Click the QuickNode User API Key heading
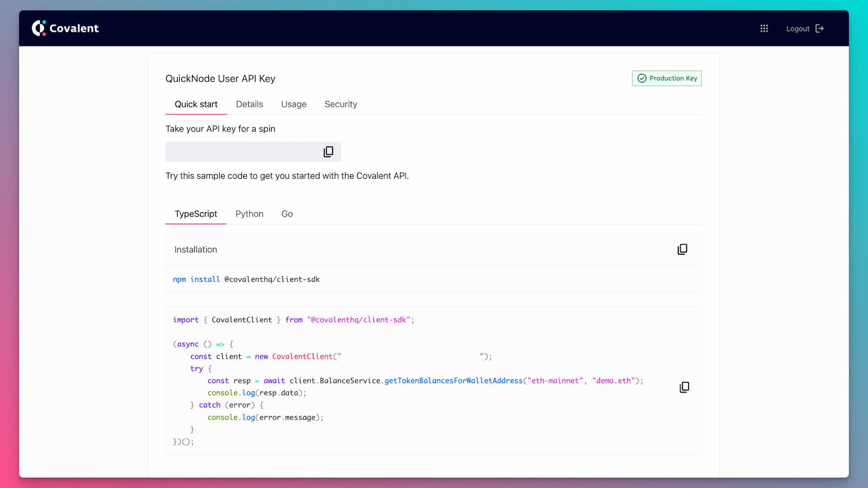This screenshot has height=488, width=868. click(220, 78)
